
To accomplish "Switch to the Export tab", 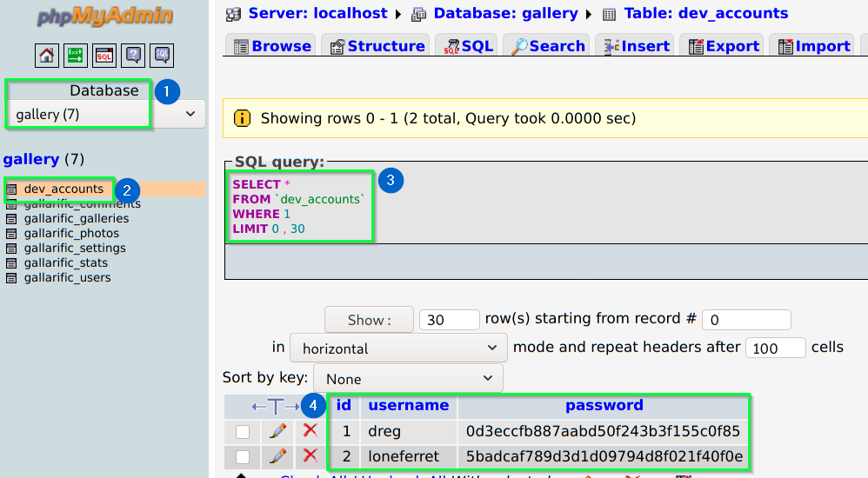I will click(x=723, y=46).
